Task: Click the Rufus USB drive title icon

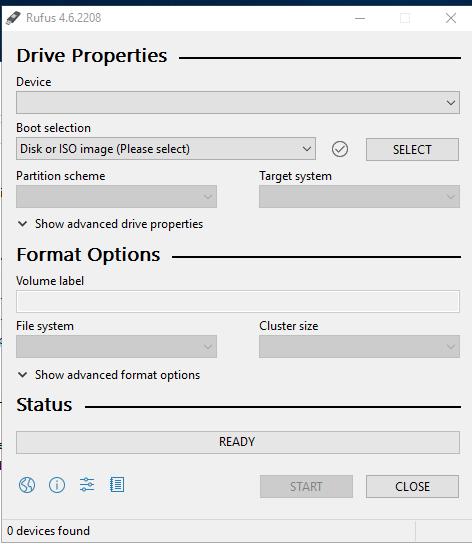Action: tap(13, 18)
